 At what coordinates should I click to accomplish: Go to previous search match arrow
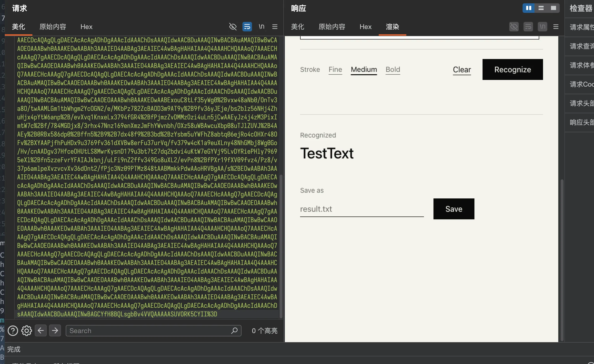(41, 330)
